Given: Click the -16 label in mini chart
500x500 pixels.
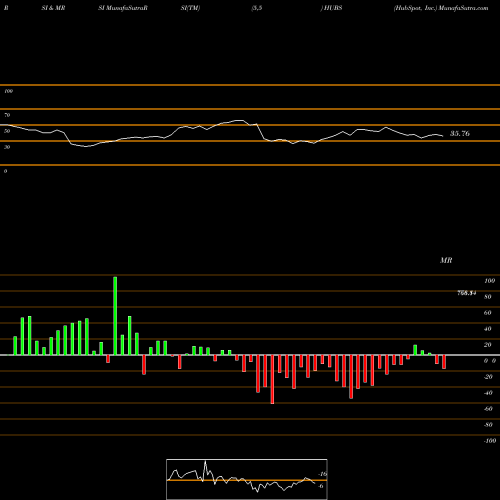Looking at the screenshot, I should pyautogui.click(x=322, y=474).
